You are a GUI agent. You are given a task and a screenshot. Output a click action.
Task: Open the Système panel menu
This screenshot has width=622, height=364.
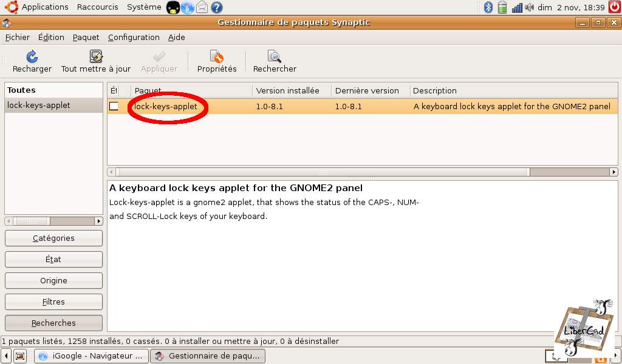click(x=144, y=7)
